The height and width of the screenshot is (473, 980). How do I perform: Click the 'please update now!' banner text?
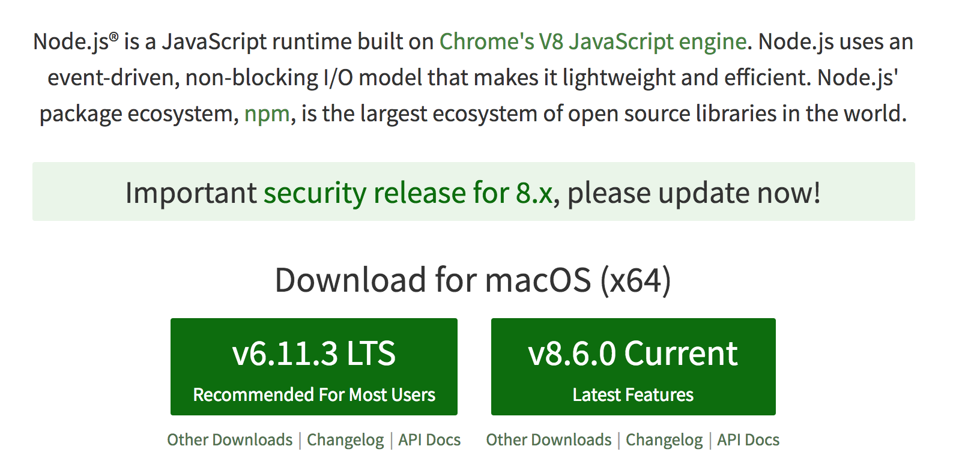click(694, 193)
